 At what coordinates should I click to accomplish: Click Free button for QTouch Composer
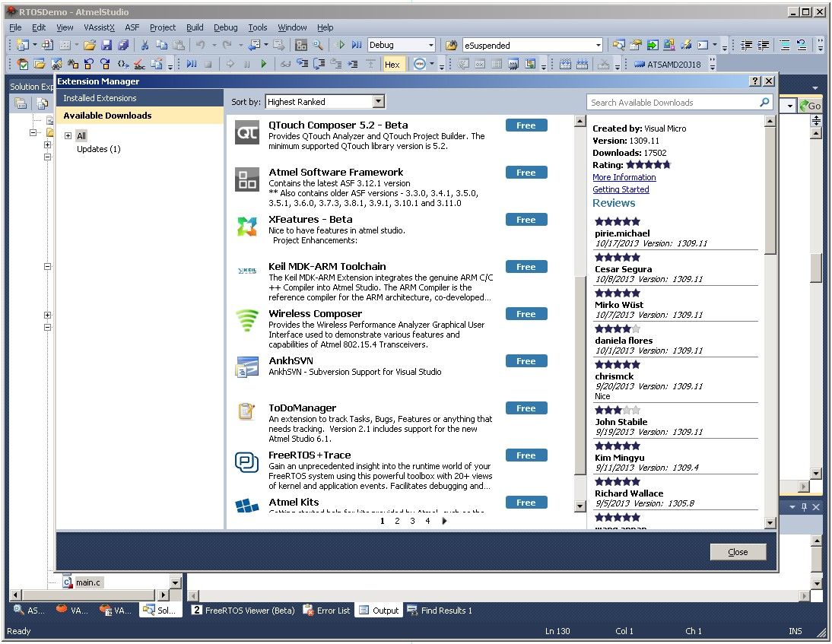(x=526, y=125)
